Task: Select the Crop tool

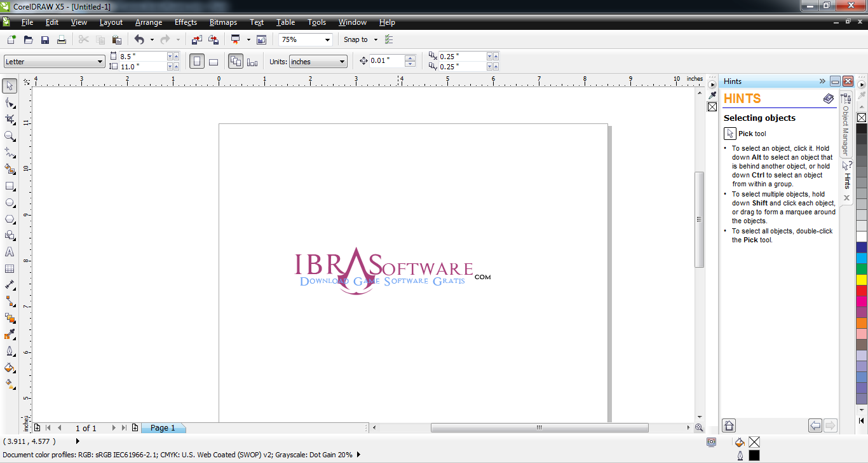Action: pyautogui.click(x=10, y=119)
